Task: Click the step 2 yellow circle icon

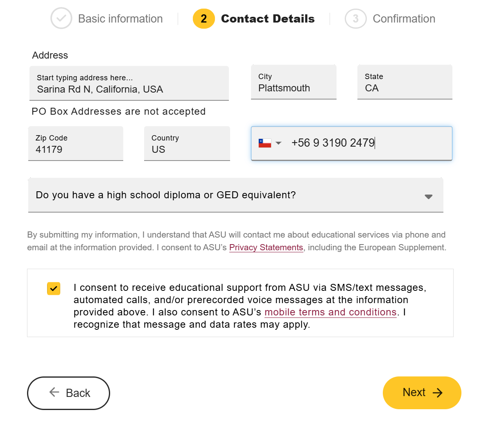Action: 203,18
